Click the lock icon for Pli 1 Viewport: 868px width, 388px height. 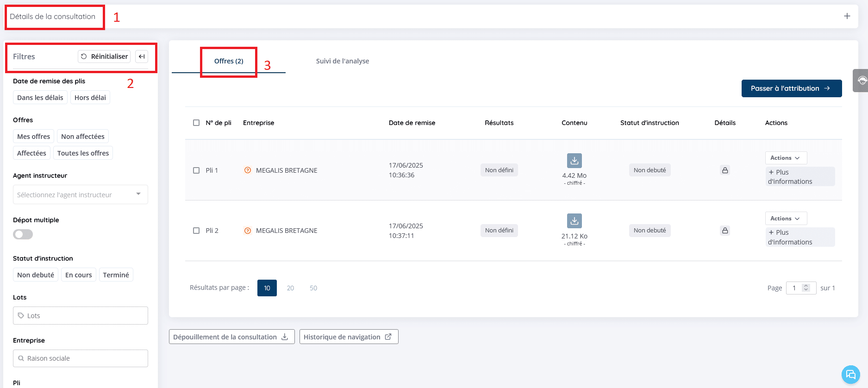coord(725,170)
